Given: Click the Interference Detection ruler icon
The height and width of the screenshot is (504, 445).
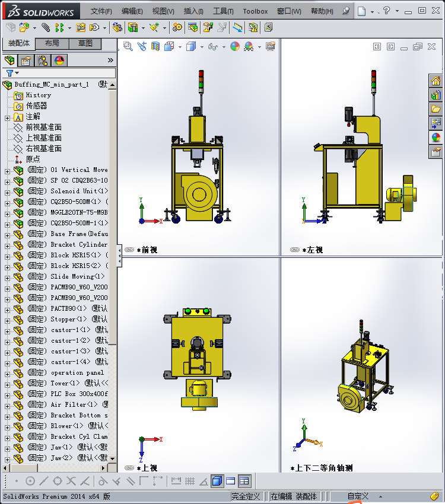Looking at the screenshot, I should pyautogui.click(x=237, y=27).
